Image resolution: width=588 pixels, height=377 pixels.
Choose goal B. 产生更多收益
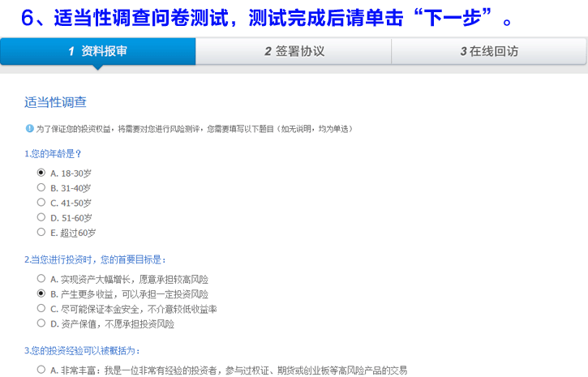(41, 293)
